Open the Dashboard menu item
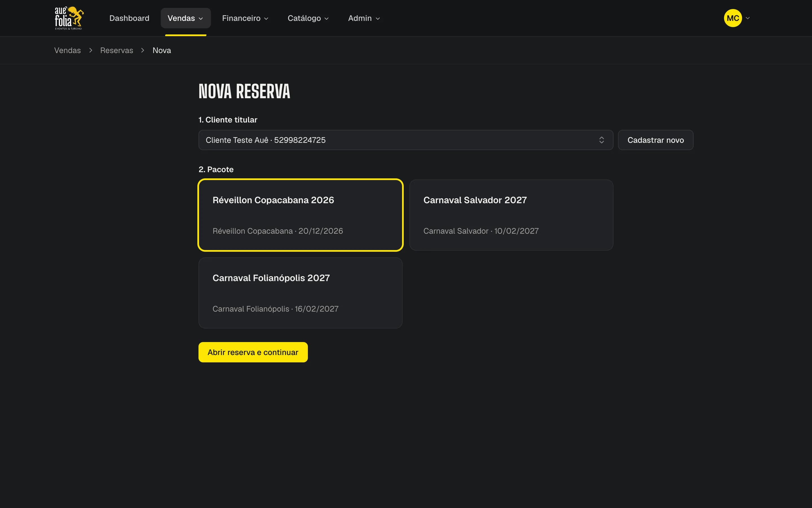This screenshot has width=812, height=508. pyautogui.click(x=129, y=18)
